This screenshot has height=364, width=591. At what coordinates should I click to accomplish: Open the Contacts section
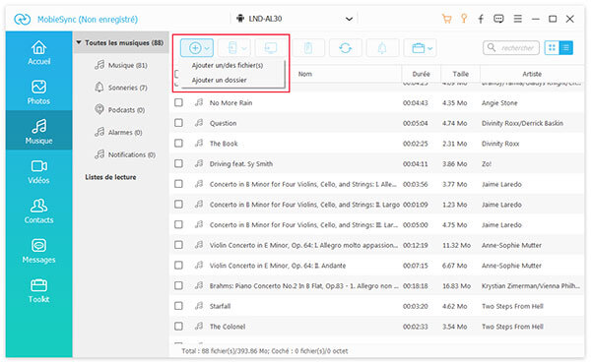tap(38, 212)
